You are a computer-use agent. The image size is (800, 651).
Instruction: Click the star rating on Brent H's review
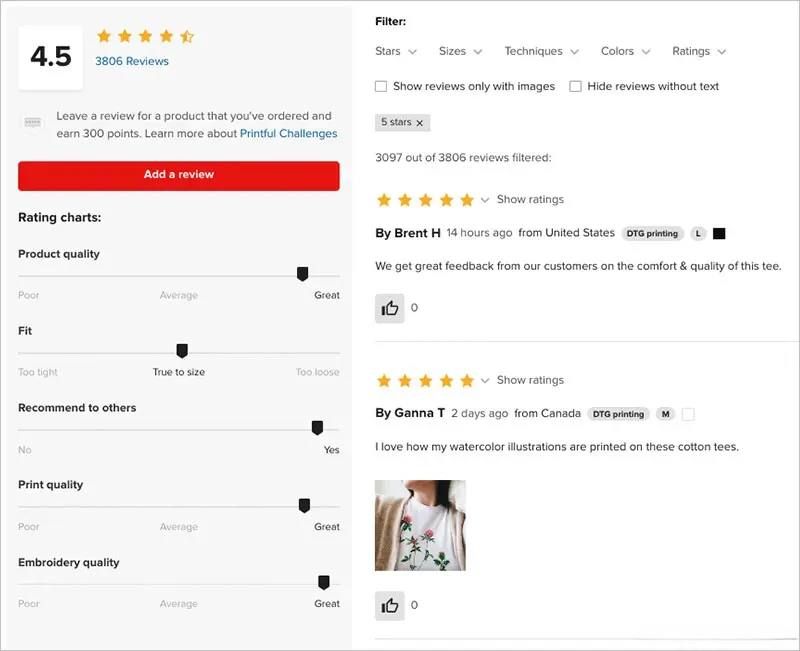(424, 200)
